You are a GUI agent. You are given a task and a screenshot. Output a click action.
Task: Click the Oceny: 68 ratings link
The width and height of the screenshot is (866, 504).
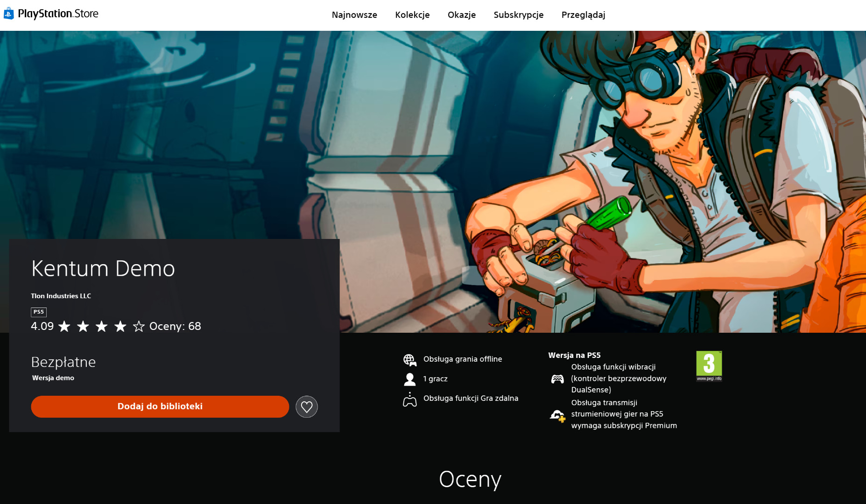[175, 327]
